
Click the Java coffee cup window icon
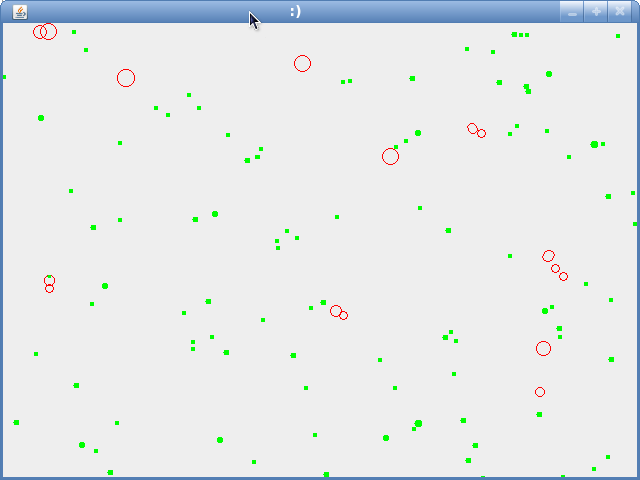click(20, 11)
